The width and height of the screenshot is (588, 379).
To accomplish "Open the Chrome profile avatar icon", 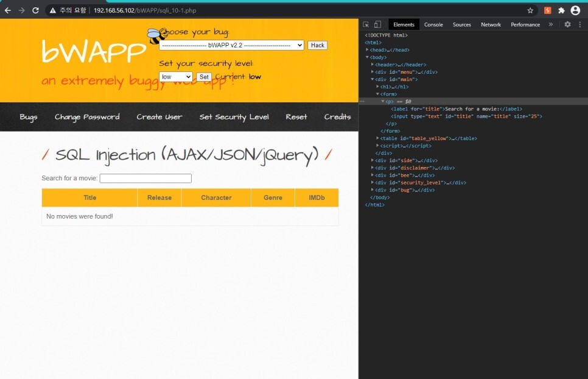I will 575,10.
